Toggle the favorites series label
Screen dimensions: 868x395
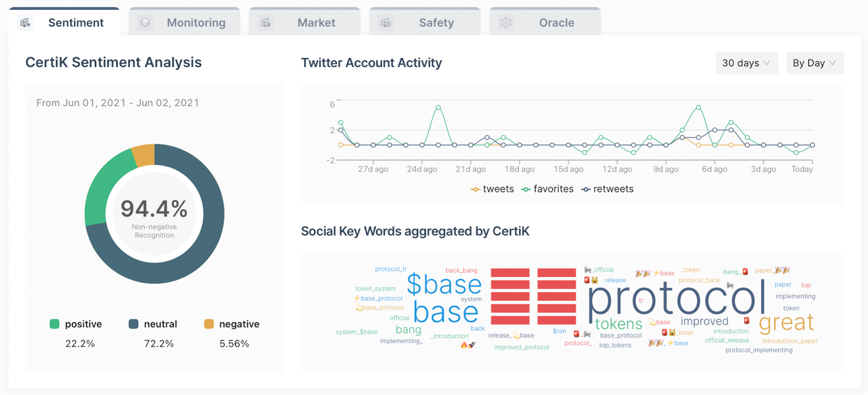(553, 189)
